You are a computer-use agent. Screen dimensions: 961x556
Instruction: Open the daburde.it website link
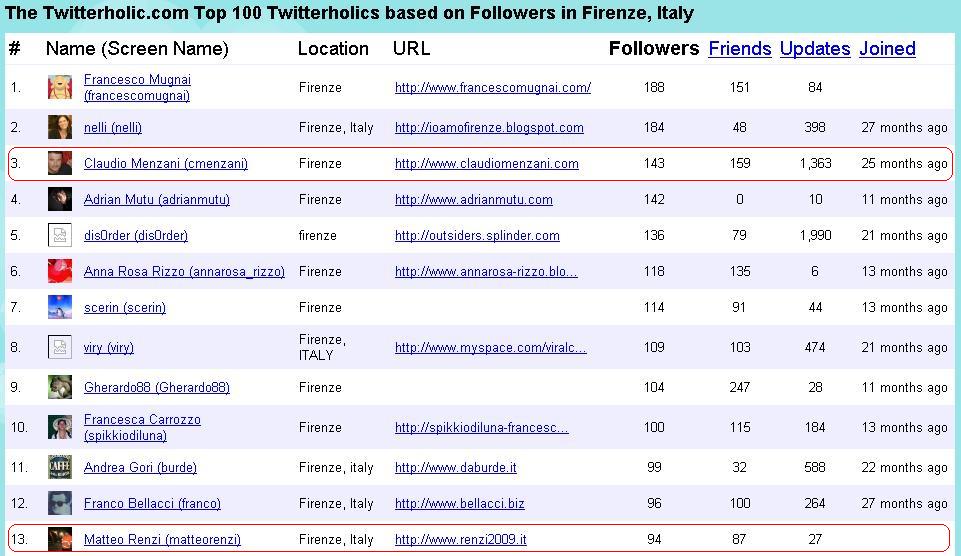coord(455,467)
